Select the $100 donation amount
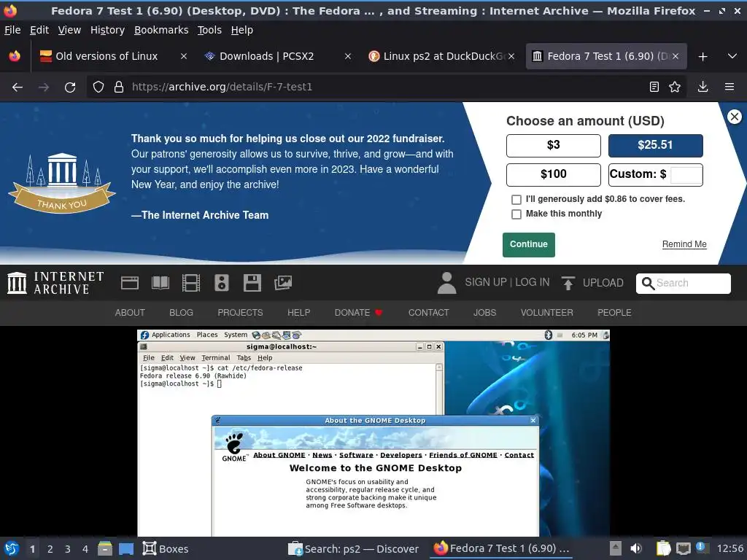747x560 pixels. click(x=553, y=174)
